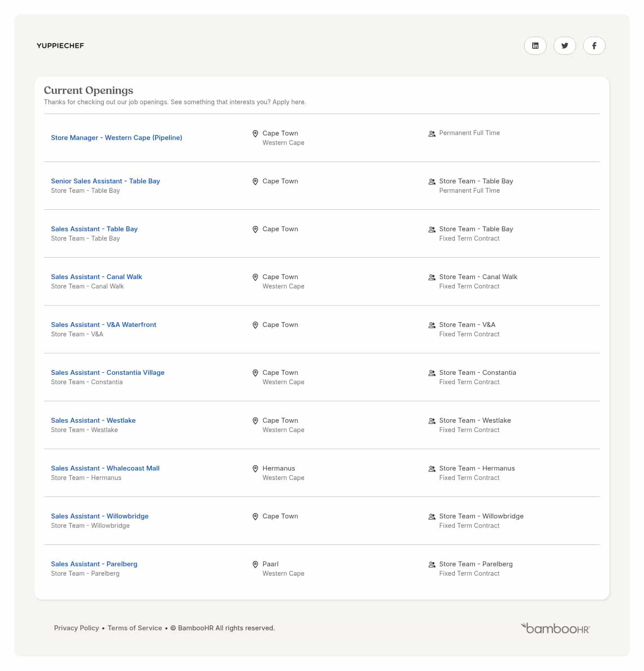Click the location pin beside Hermanus
The height and width of the screenshot is (671, 644).
(255, 469)
